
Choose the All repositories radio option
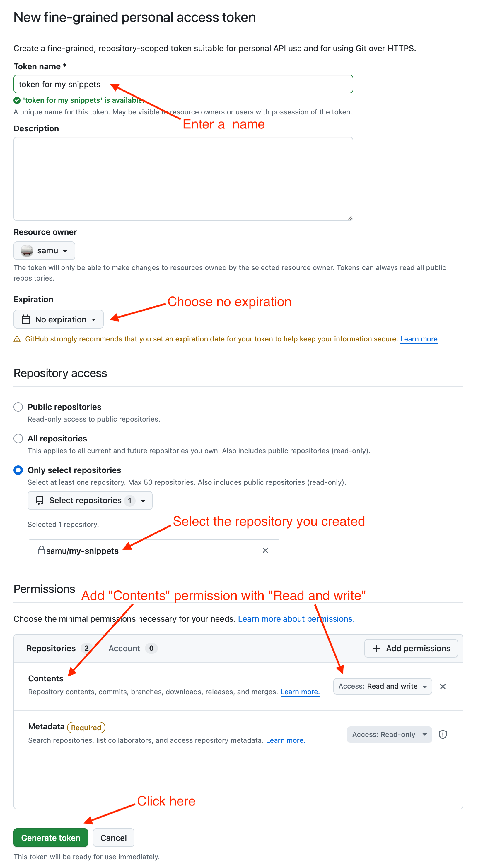pos(18,438)
